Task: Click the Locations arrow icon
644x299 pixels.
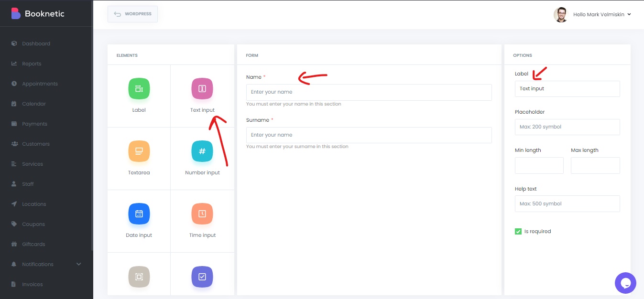Action: click(14, 204)
